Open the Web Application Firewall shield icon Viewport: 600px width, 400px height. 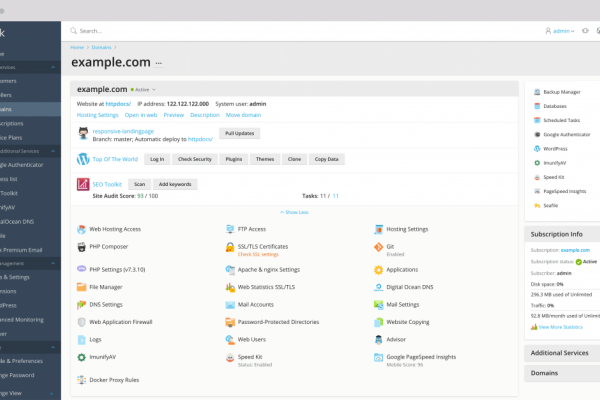[81, 322]
